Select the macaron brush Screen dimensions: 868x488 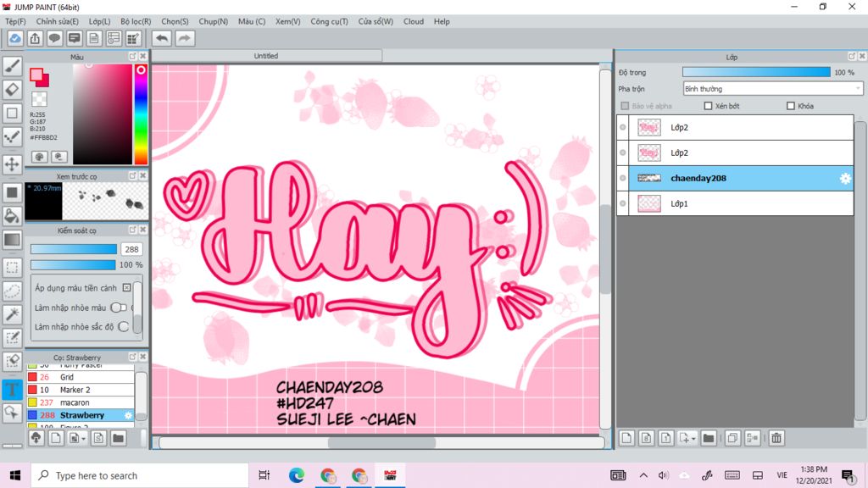pos(81,402)
